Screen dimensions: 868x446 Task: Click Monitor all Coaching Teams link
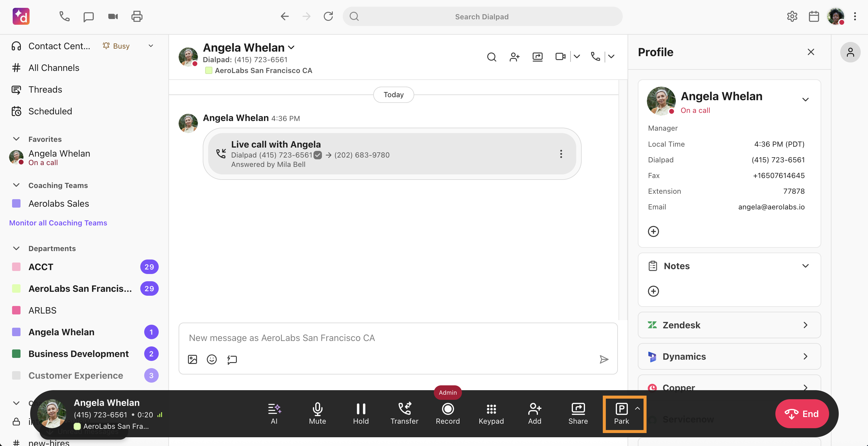click(58, 223)
